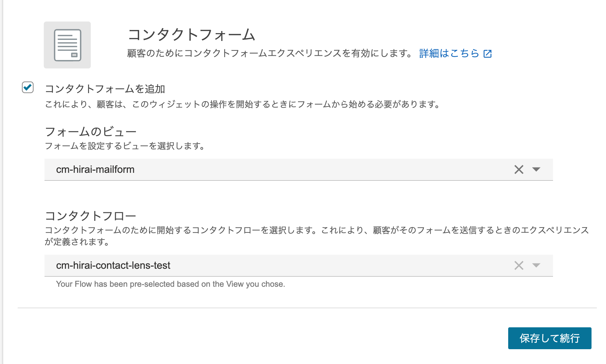Click the コンタクトフロー section title
This screenshot has height=364, width=606.
90,216
